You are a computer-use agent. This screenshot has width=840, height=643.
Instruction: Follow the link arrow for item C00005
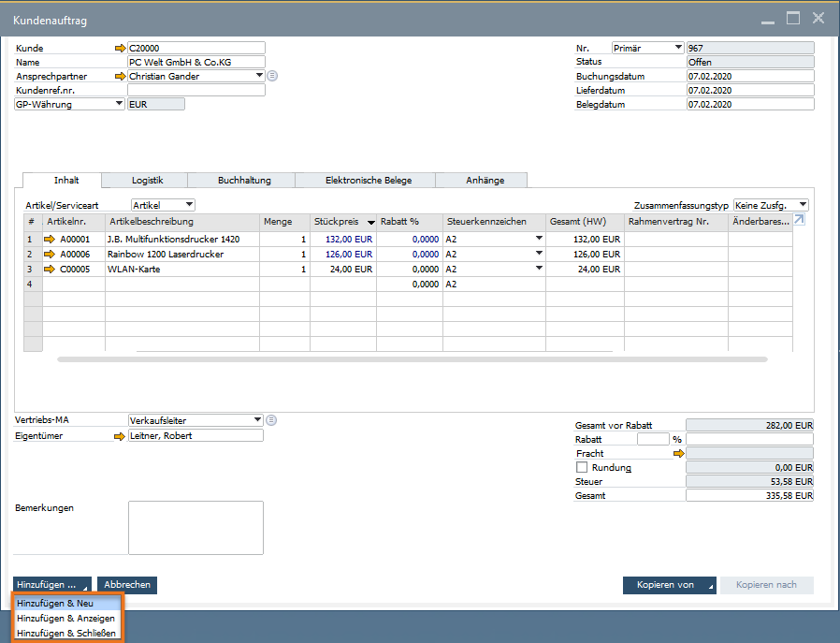tap(51, 269)
